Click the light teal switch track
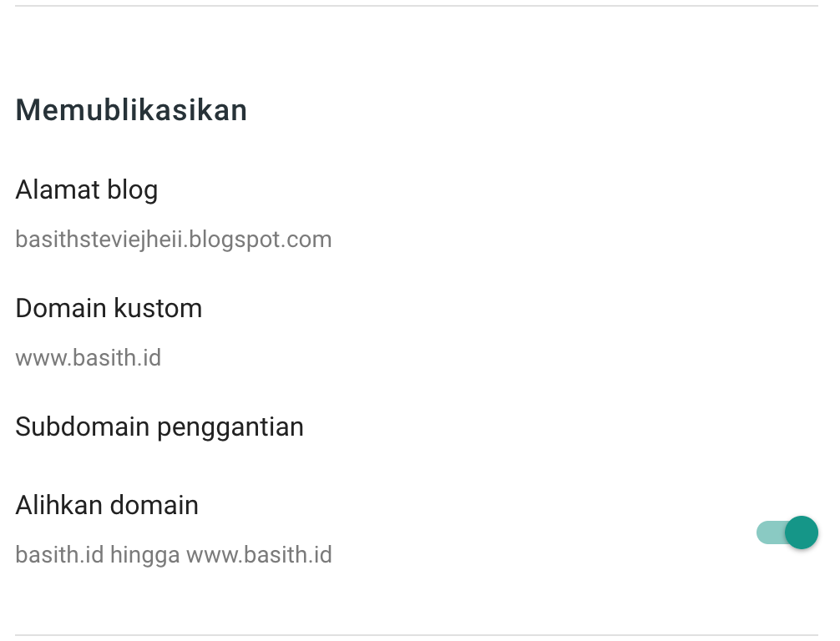Viewport: 840px width, 641px height. pyautogui.click(x=771, y=532)
